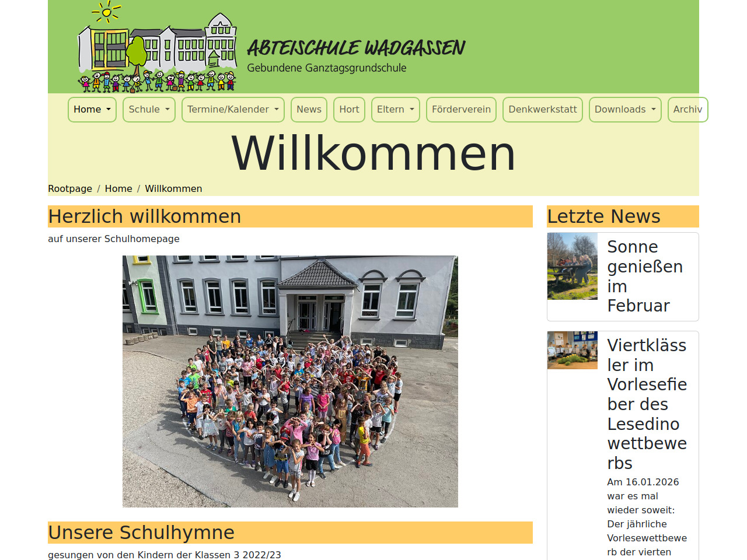Open the Home dropdown menu
Screen dimensions: 747x560
[92, 110]
